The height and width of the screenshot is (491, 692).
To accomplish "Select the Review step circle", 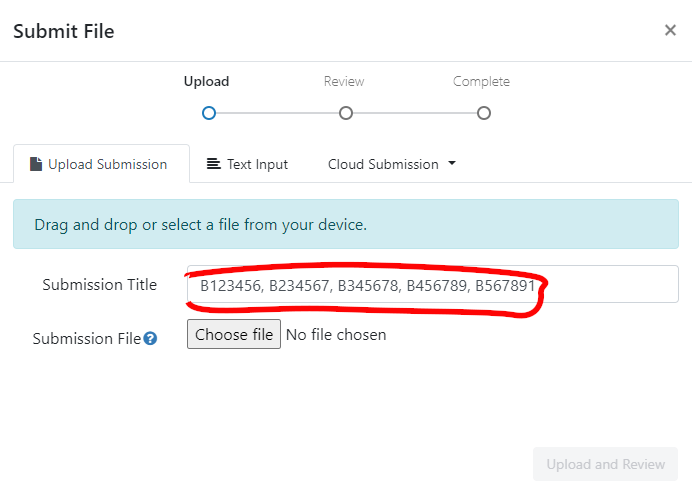I will (x=346, y=113).
